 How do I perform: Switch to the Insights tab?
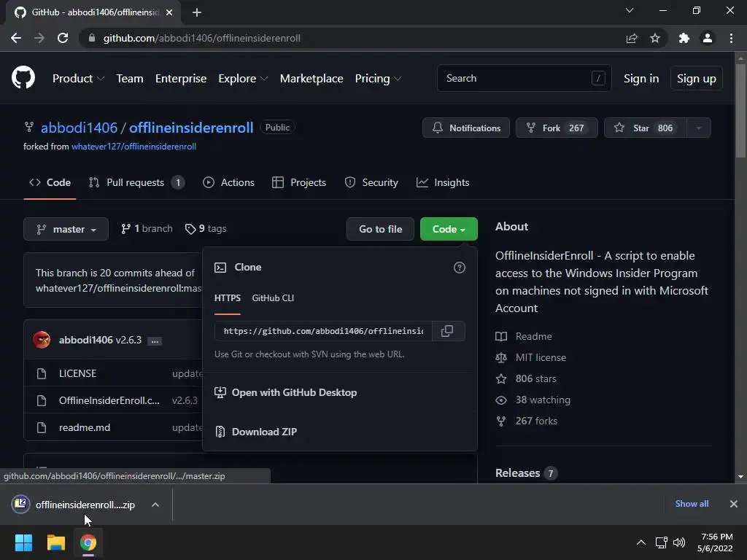coord(443,182)
